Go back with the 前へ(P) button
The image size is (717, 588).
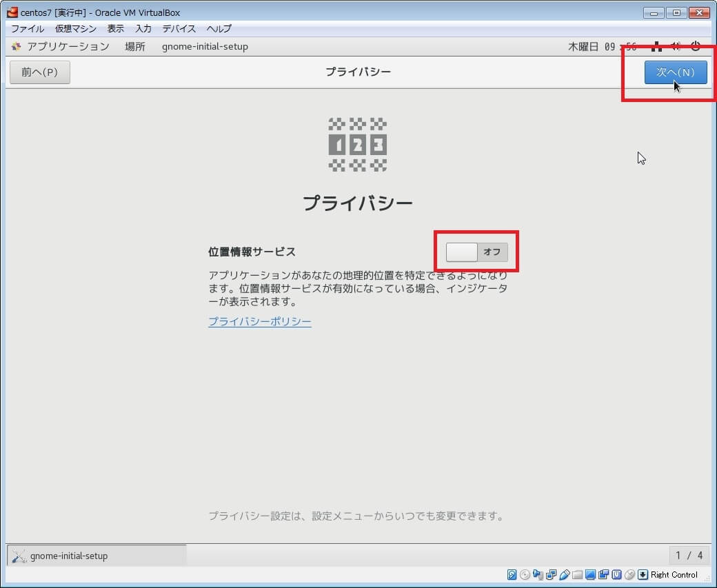(40, 72)
